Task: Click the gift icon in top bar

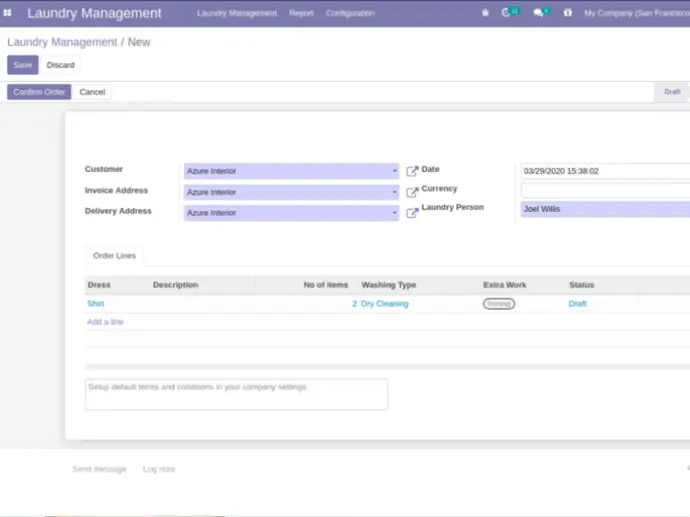Action: 568,13
